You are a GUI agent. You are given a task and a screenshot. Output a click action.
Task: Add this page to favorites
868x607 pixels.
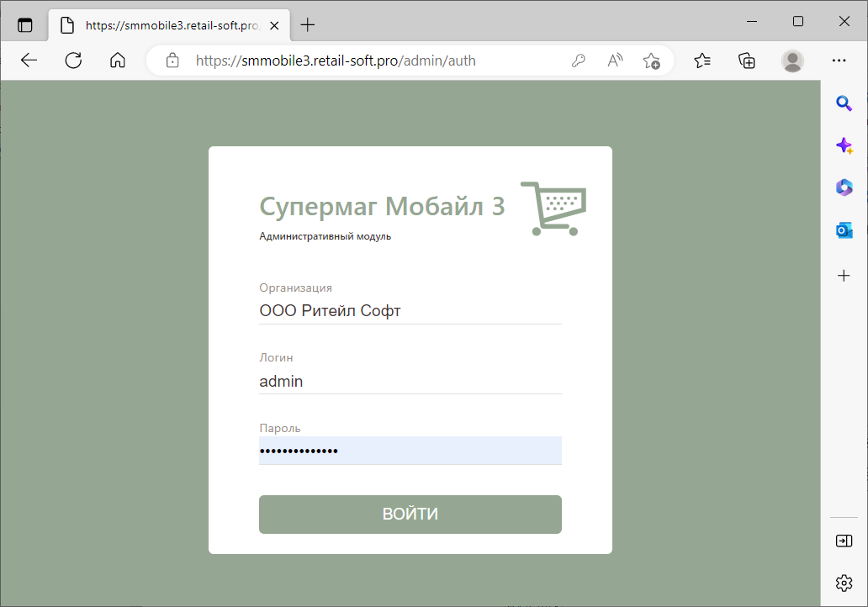[651, 61]
